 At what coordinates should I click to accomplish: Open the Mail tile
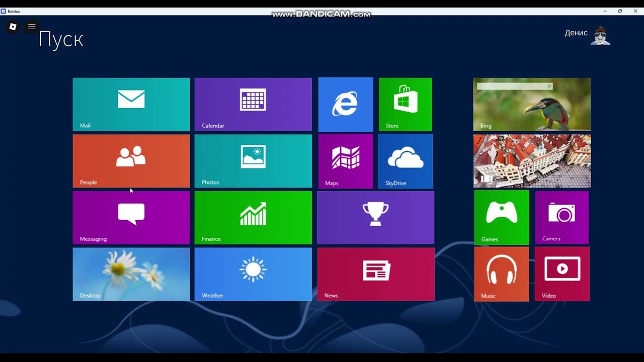pos(131,105)
